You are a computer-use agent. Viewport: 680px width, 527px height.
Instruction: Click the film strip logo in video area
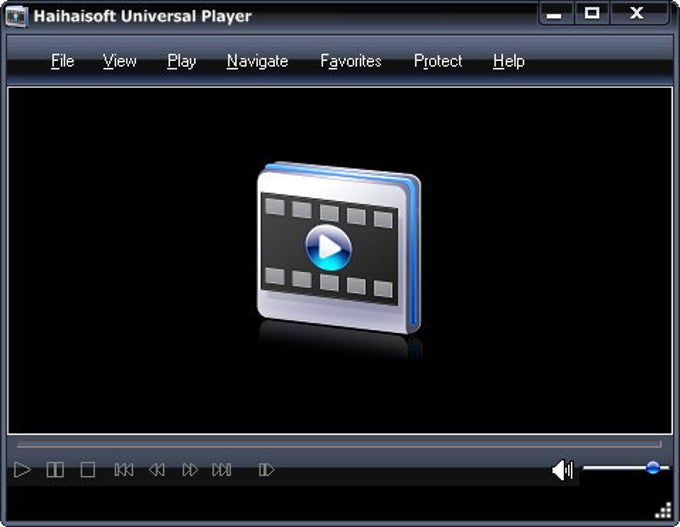click(339, 248)
